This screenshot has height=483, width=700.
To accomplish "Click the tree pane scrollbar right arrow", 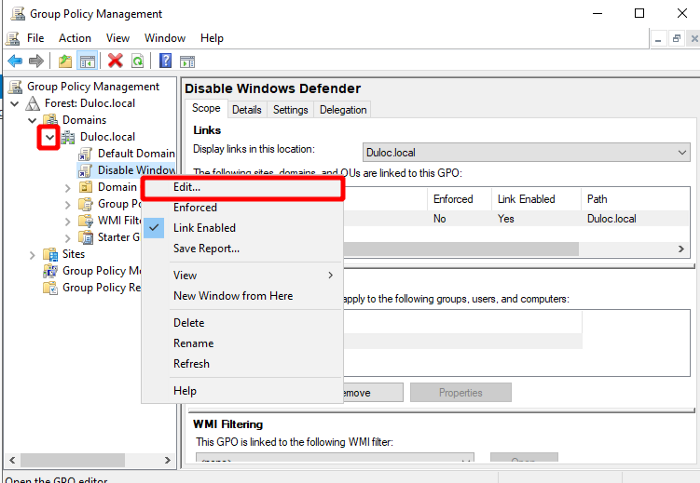I will (167, 460).
